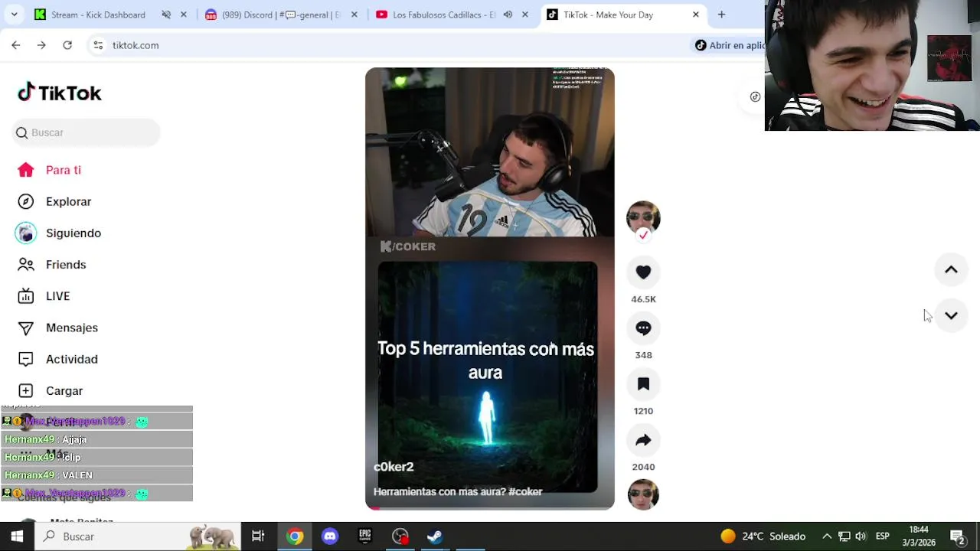Launch Epic Games from the taskbar
The image size is (980, 551).
[x=365, y=536]
